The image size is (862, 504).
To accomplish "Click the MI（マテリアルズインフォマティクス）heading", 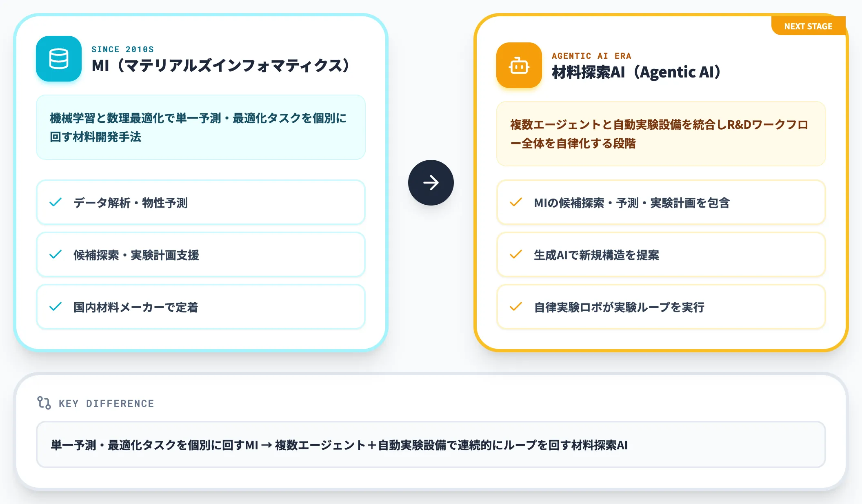I will coord(220,66).
